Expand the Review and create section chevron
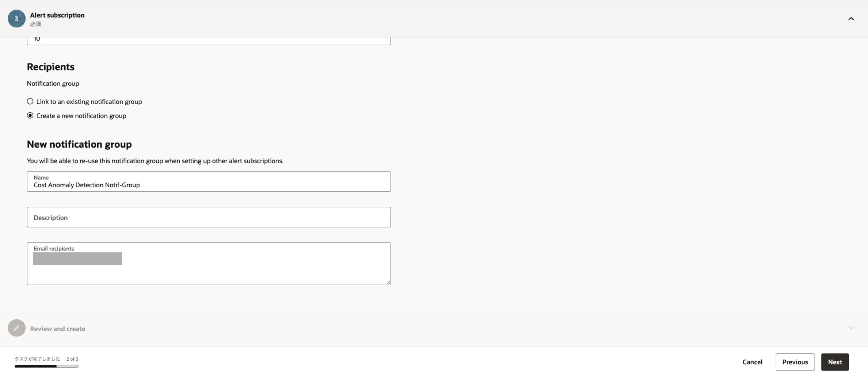This screenshot has height=376, width=868. click(x=851, y=328)
